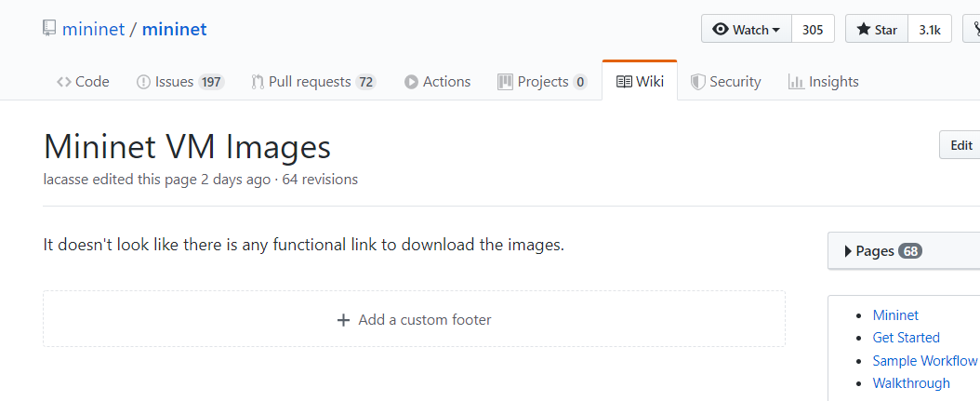Open the Sample Workflow sidebar link
980x401 pixels.
(x=924, y=361)
